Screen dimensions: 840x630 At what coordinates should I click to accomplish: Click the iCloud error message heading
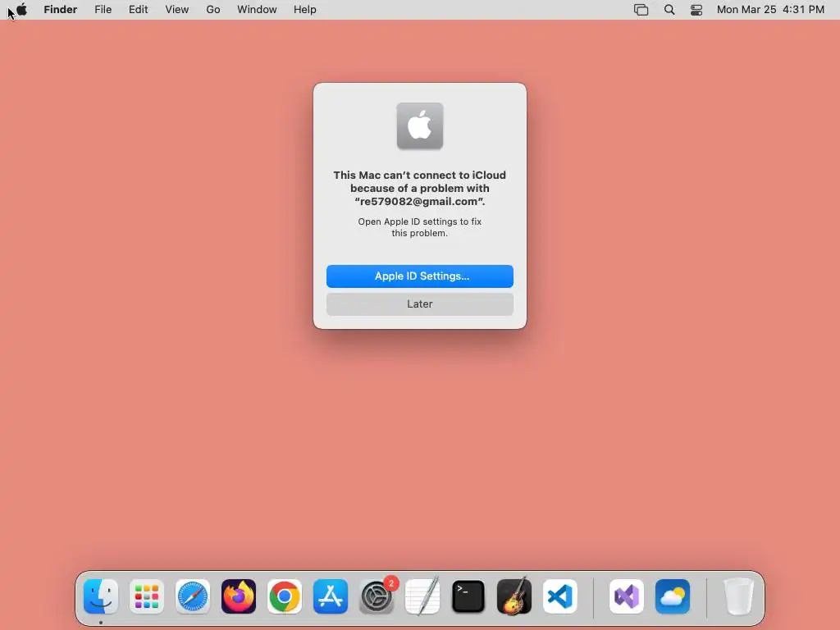tap(420, 188)
